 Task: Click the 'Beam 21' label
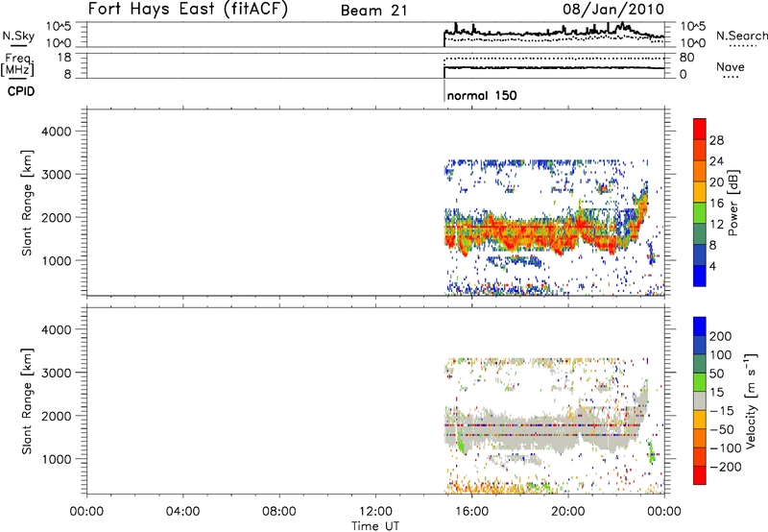pyautogui.click(x=373, y=11)
